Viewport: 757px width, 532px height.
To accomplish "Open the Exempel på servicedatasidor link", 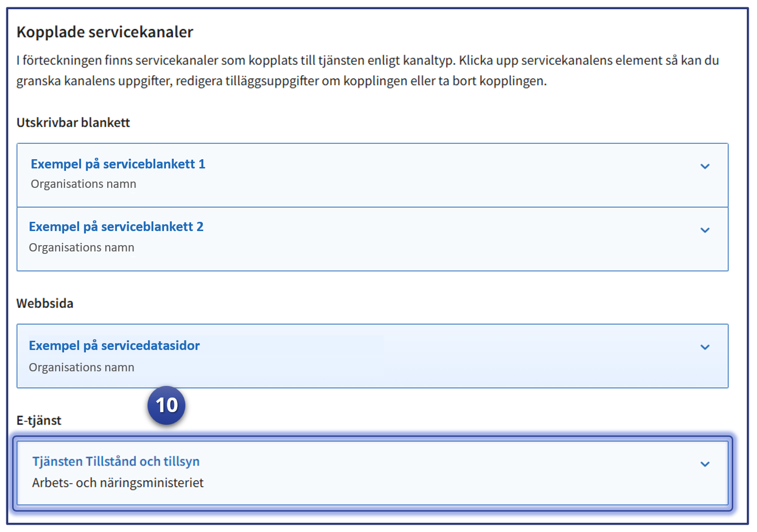I will tap(114, 346).
